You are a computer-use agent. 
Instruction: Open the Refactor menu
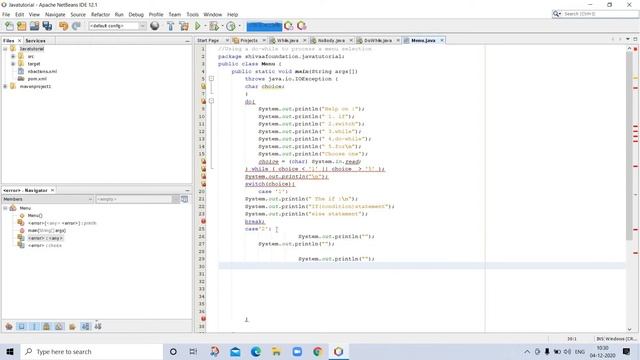pos(100,14)
